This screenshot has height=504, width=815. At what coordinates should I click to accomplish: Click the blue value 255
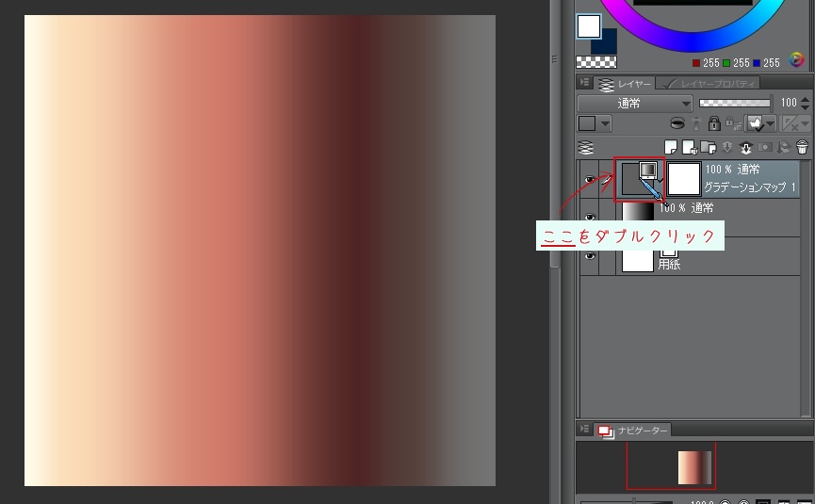(x=772, y=63)
